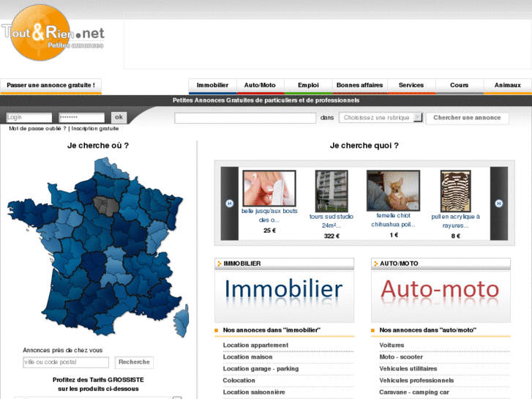Click the 322 € price text

tap(331, 236)
